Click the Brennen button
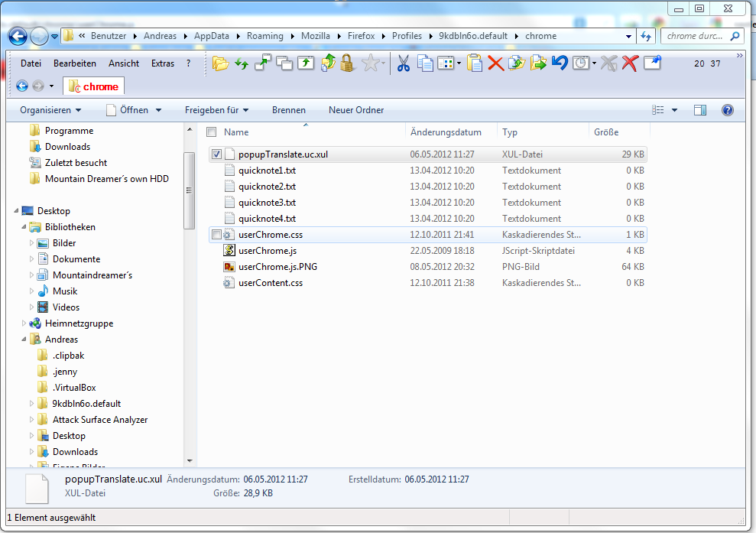Viewport: 756px width, 533px height. tap(288, 110)
